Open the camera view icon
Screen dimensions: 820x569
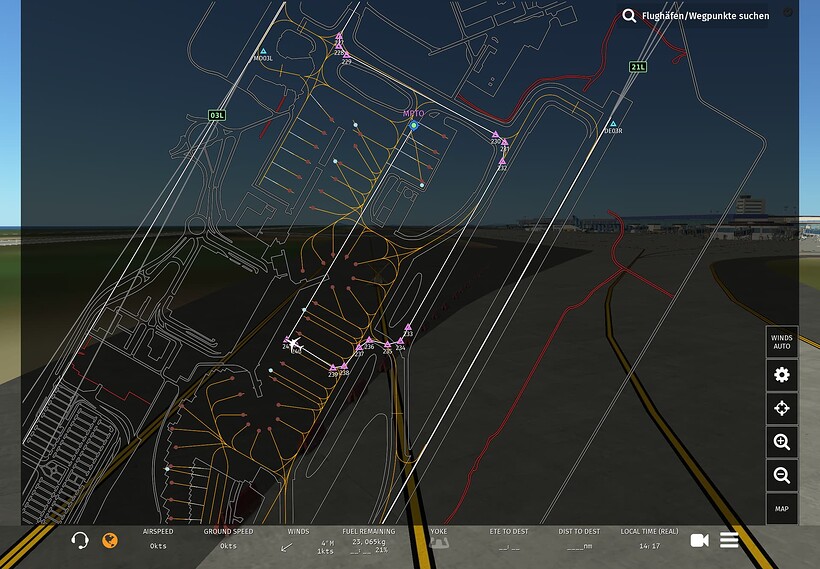pos(699,540)
